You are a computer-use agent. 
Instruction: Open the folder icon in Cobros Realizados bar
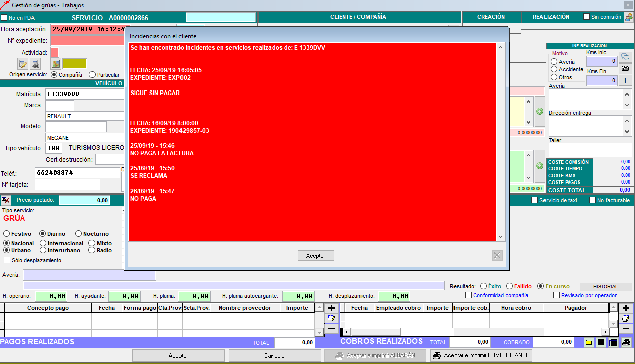[588, 342]
